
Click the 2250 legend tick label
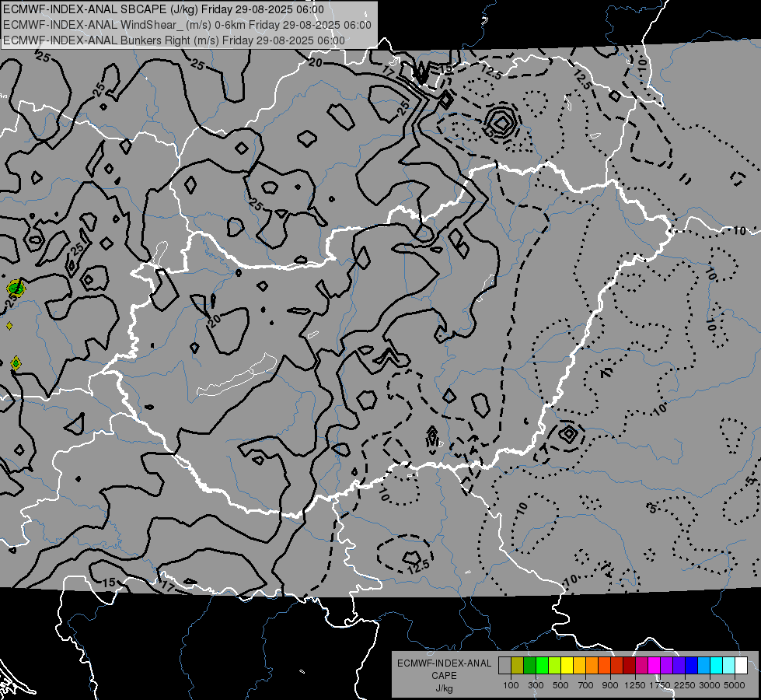point(685,685)
